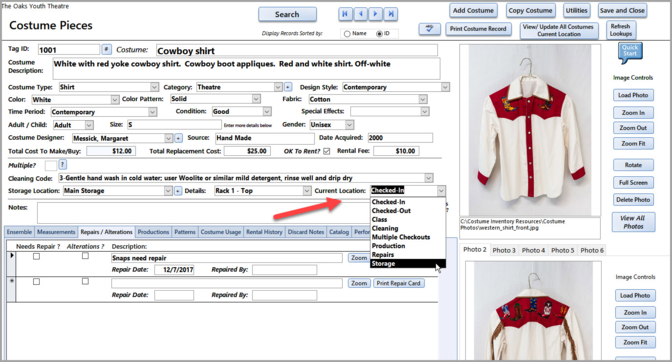Open the Fabric dropdown
672x362 pixels.
pos(423,99)
